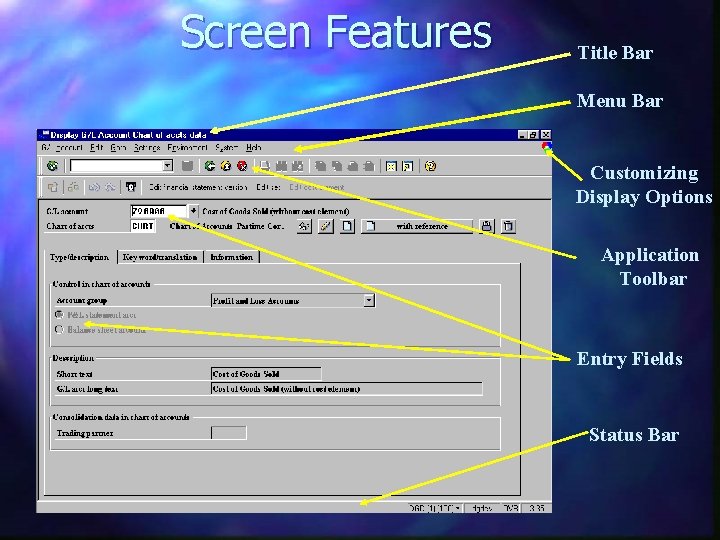This screenshot has width=720, height=540.
Task: Click the black-and-white icon before Edit financial statement
Action: pos(131,187)
